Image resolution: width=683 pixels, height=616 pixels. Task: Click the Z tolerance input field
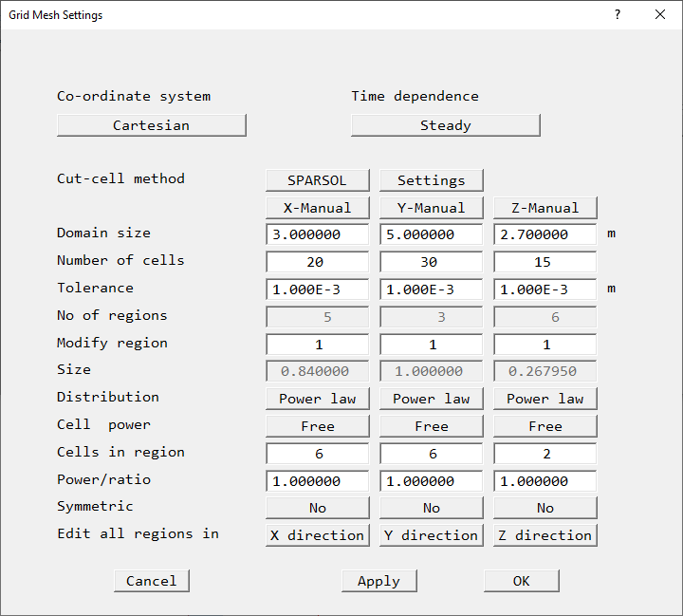coord(545,289)
